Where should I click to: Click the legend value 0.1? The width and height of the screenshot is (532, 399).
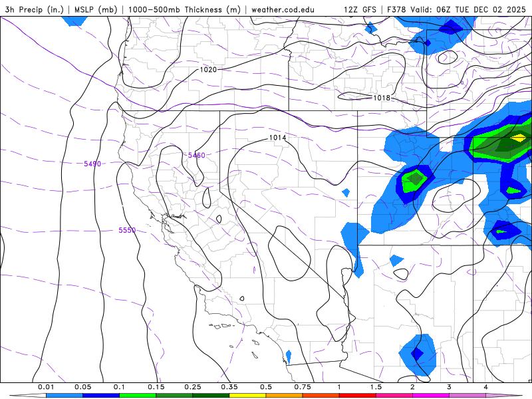click(x=120, y=387)
